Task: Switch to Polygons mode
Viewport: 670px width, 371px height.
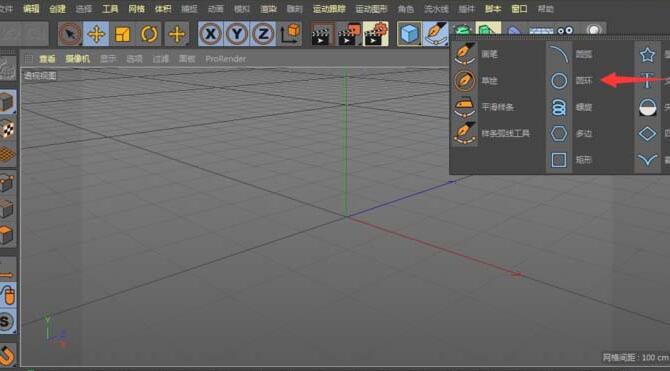Action: [x=7, y=235]
